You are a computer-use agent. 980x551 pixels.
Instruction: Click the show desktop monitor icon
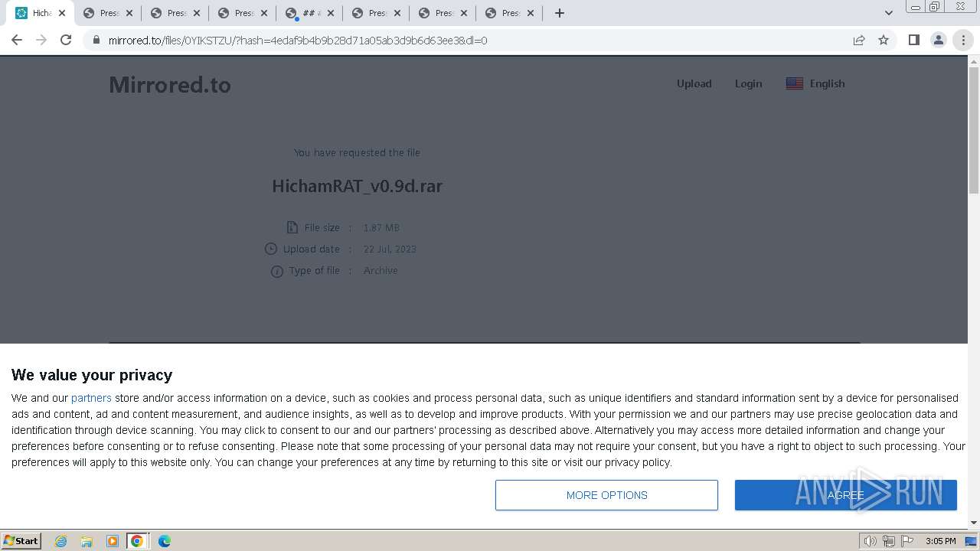[x=971, y=541]
